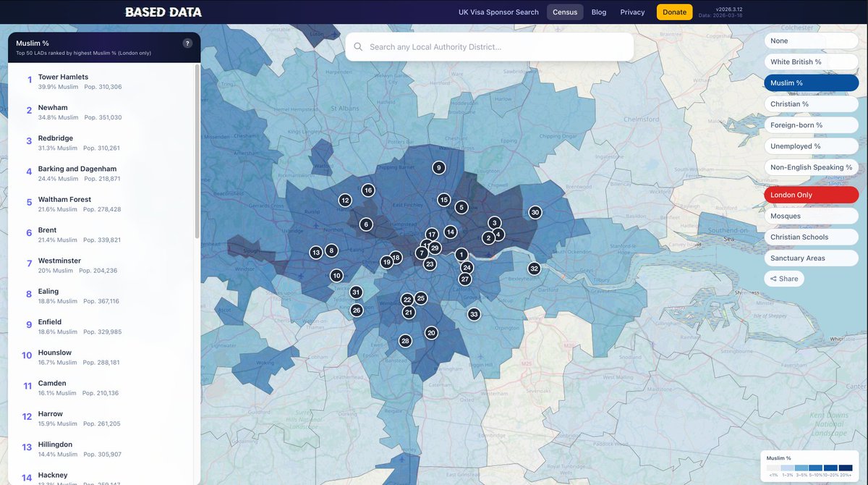Select Barking and Dagenham list entry

tap(101, 174)
